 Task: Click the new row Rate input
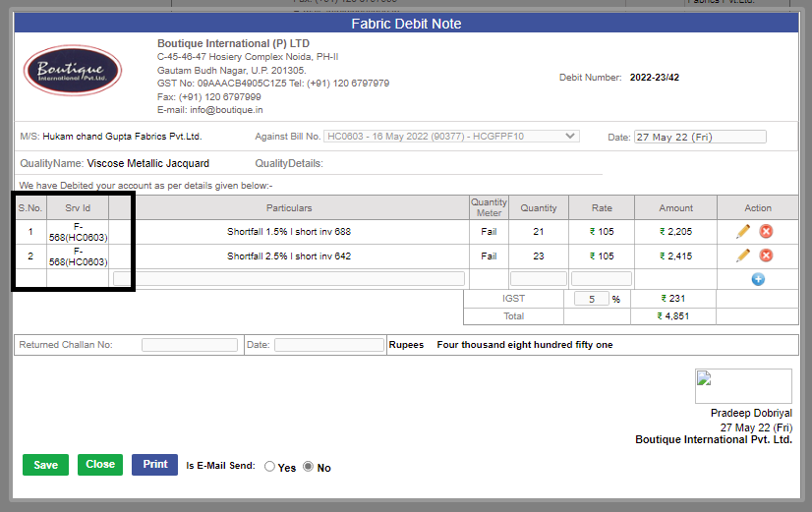coord(602,278)
